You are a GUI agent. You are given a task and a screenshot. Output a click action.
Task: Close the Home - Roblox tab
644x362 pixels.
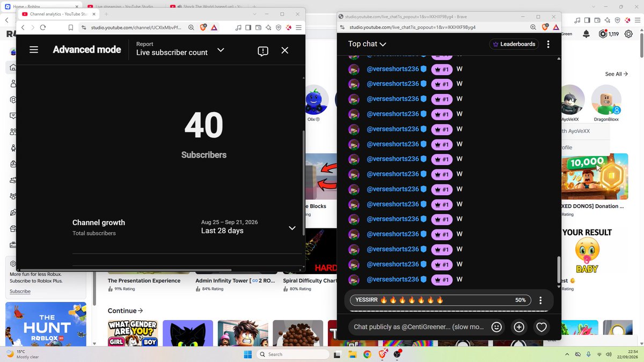[x=76, y=6]
